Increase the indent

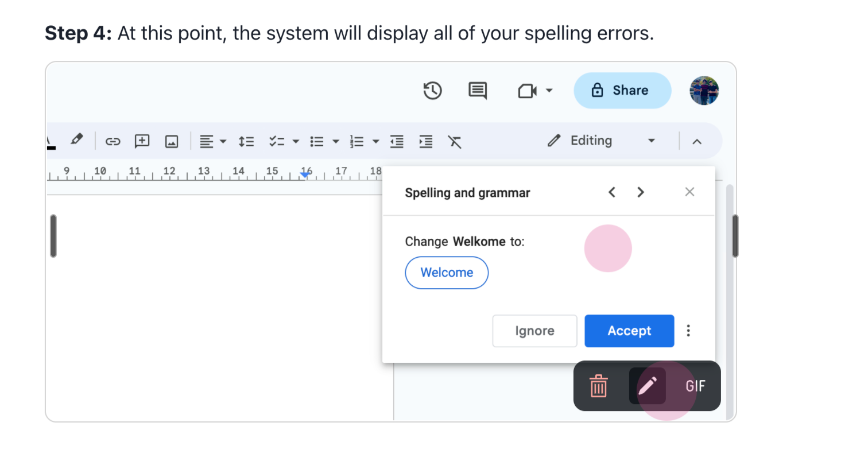425,141
